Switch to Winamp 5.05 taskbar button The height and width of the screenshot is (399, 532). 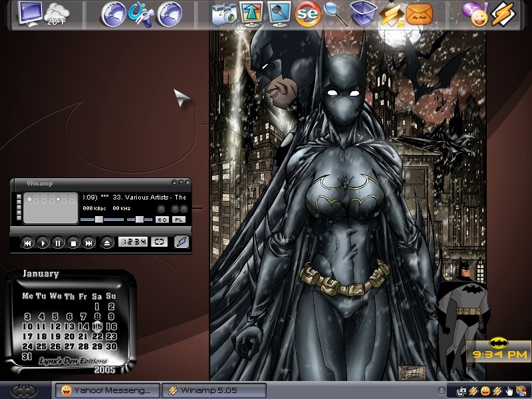tap(214, 390)
